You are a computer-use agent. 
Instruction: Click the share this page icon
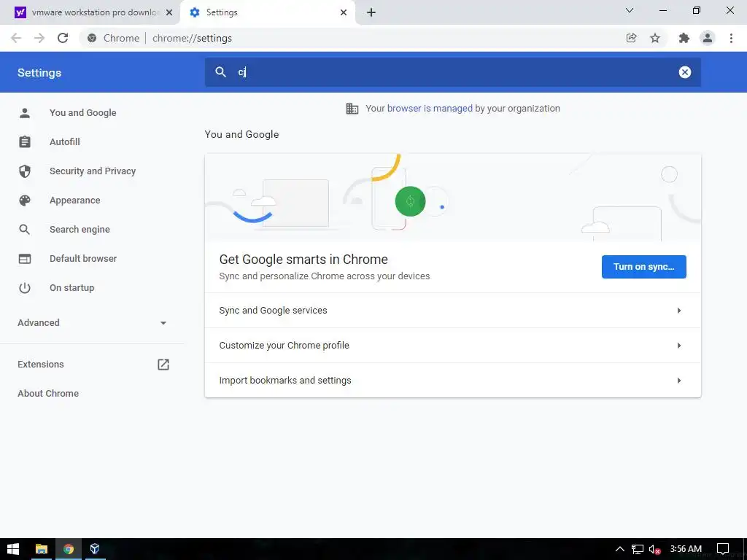(631, 38)
